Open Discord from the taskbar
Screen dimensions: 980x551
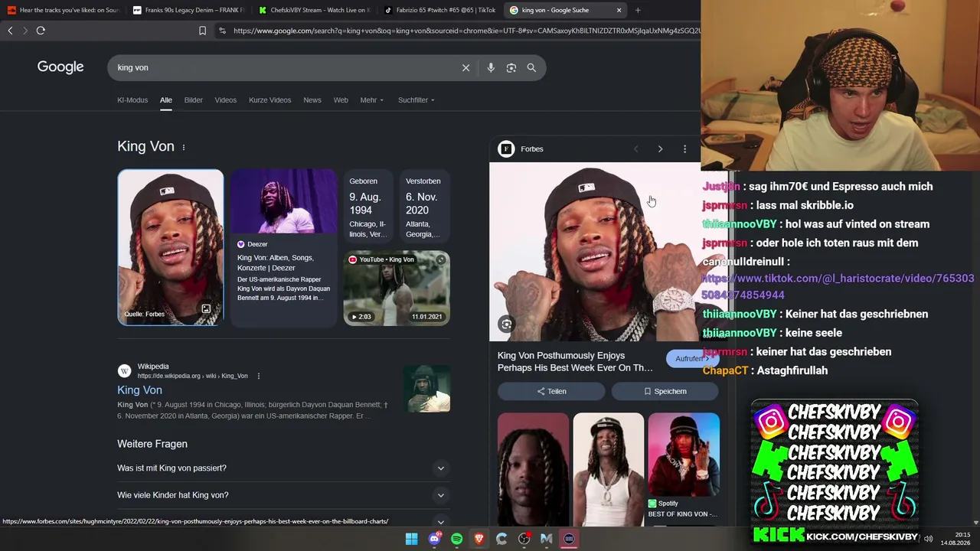(x=435, y=539)
